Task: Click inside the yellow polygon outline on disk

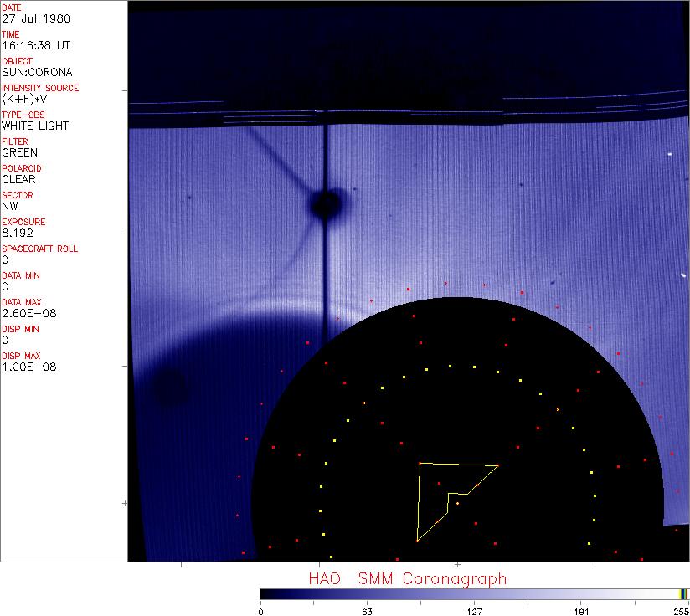Action: click(x=433, y=494)
